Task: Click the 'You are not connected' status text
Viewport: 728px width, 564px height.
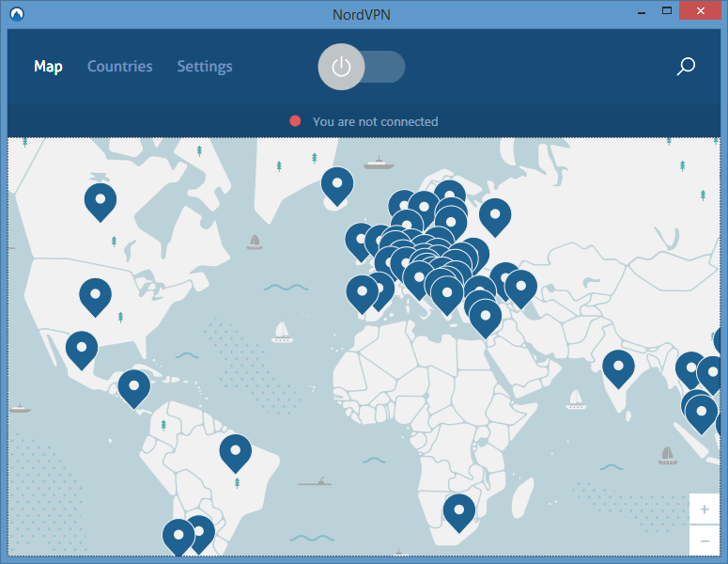Action: (x=375, y=121)
